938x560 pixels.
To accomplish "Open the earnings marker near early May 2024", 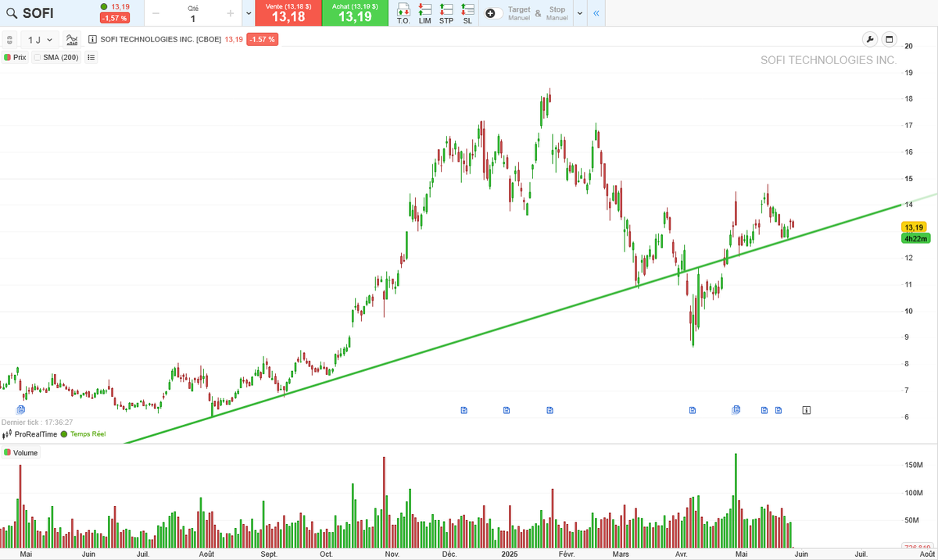I will 21,409.
